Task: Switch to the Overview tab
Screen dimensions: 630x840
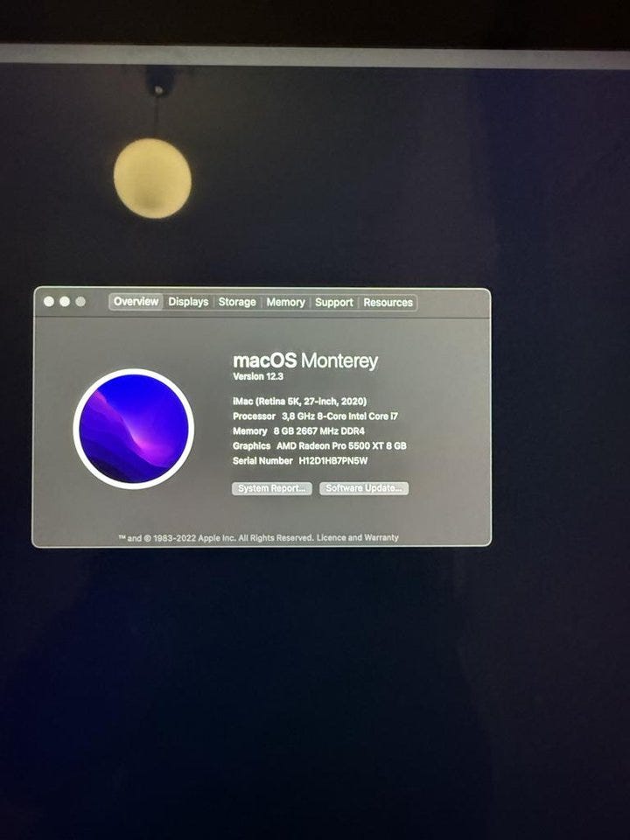Action: tap(136, 302)
